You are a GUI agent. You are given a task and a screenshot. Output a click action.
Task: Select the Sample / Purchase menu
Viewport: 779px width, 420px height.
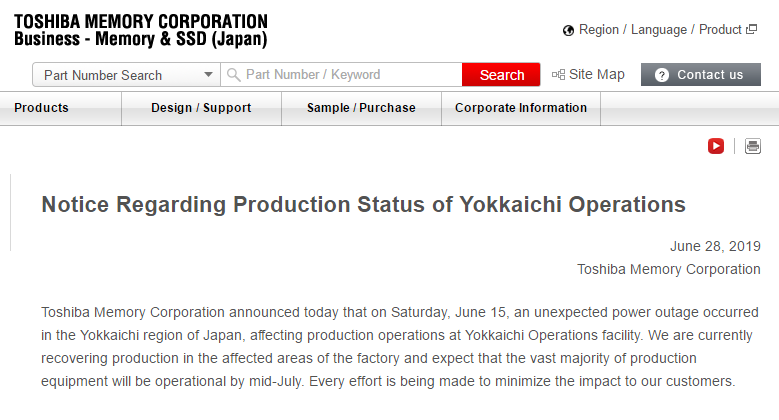361,108
